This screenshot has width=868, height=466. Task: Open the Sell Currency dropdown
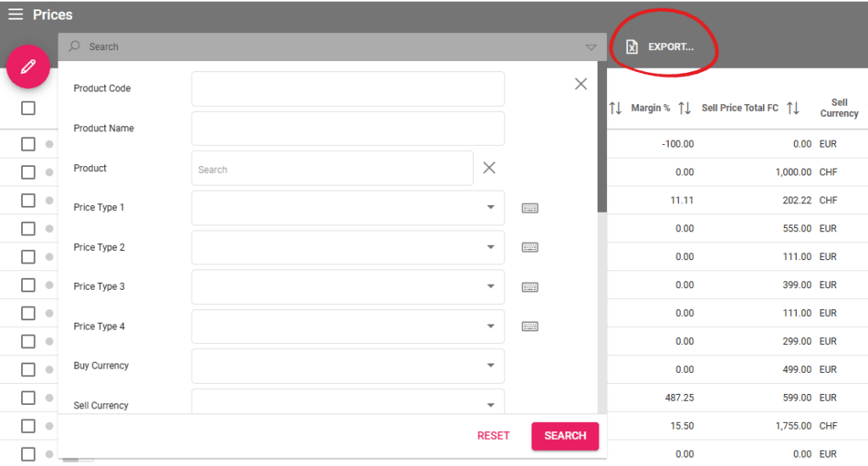(348, 402)
